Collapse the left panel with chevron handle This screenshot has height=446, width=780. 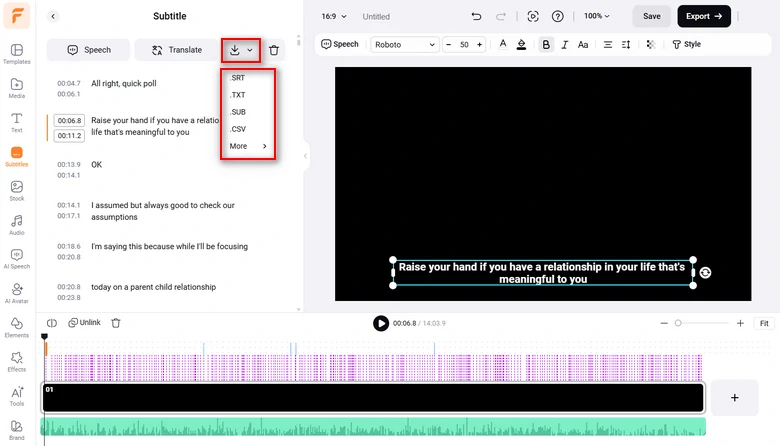coord(305,156)
